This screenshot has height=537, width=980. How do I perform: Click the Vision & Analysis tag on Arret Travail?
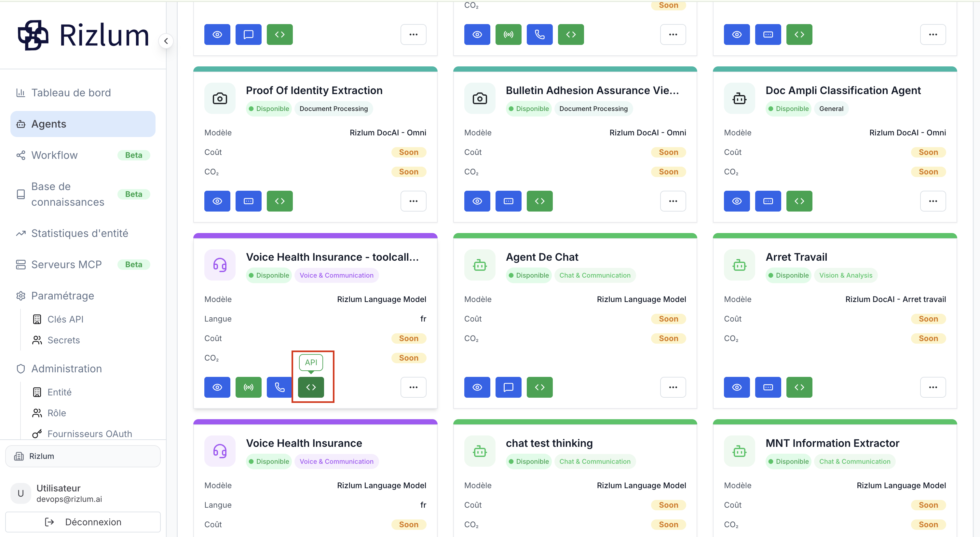846,275
